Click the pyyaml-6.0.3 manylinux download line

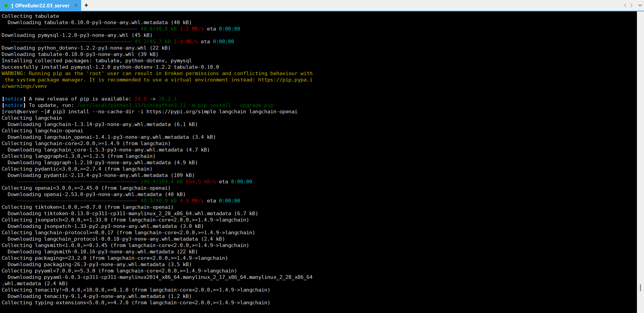(157, 280)
